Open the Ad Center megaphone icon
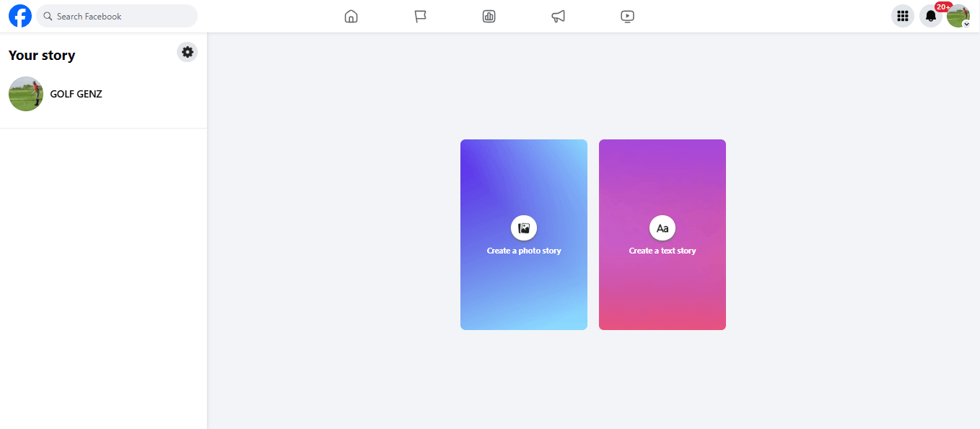The width and height of the screenshot is (980, 429). point(558,16)
